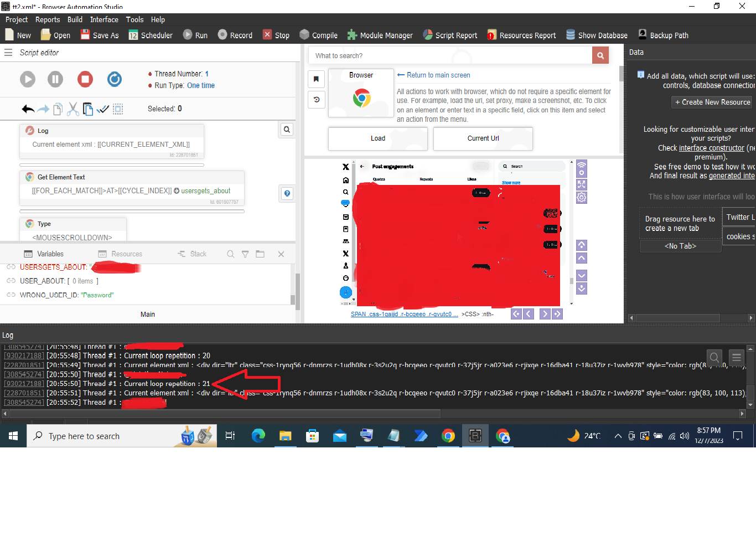Screen dimensions: 756x541
Task: Click the log panel horizontal scrollbar
Action: [221, 414]
